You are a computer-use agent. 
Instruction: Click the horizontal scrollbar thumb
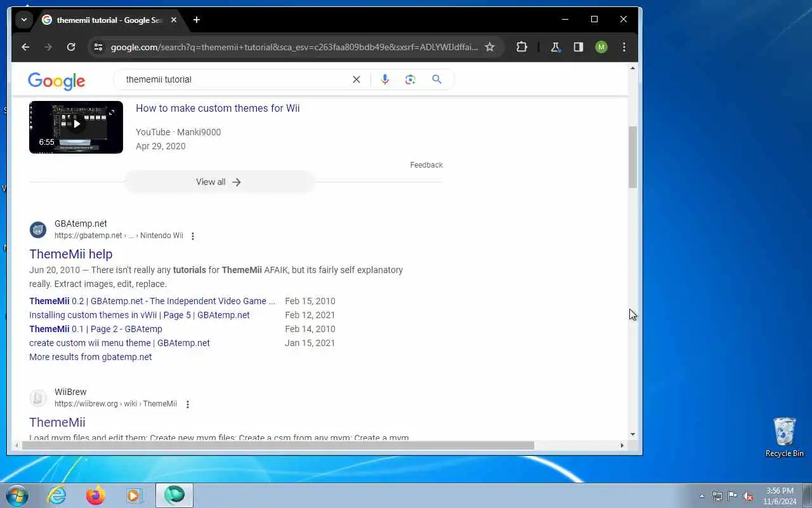pos(278,445)
